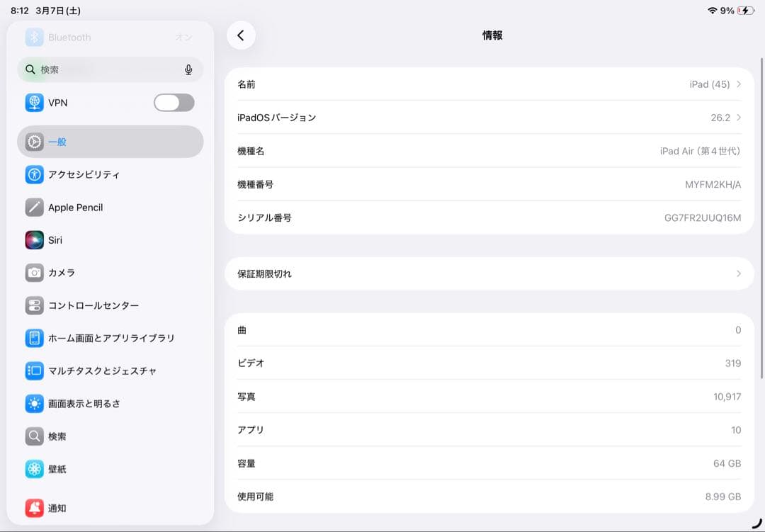The image size is (765, 532).
Task: Click the 情報 page title
Action: [x=492, y=35]
